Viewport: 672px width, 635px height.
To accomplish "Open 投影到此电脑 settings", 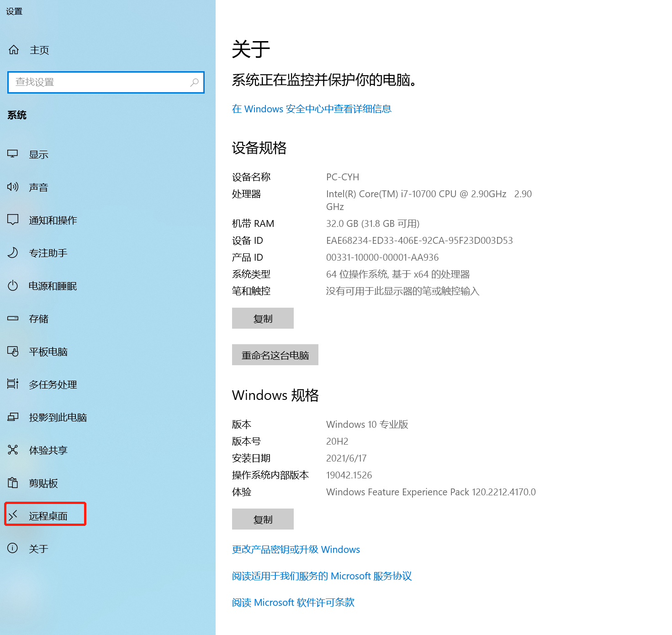I will [58, 418].
